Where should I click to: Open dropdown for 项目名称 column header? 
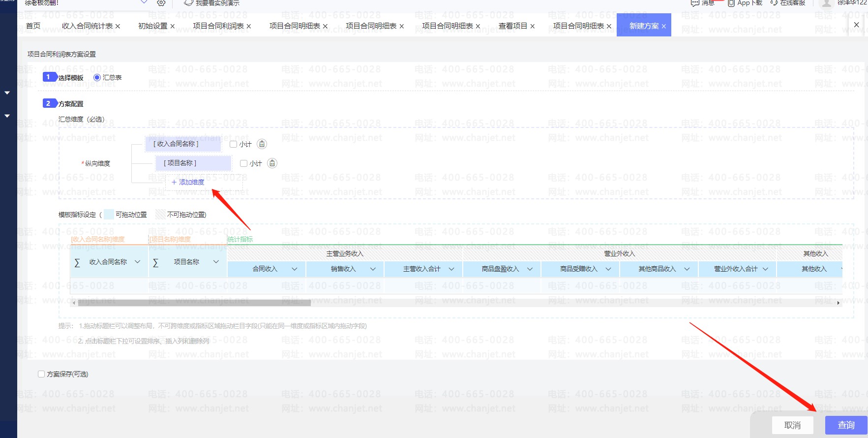(x=216, y=262)
